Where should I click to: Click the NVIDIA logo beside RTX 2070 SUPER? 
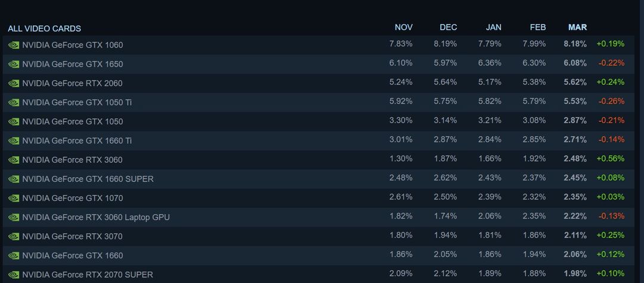point(14,275)
